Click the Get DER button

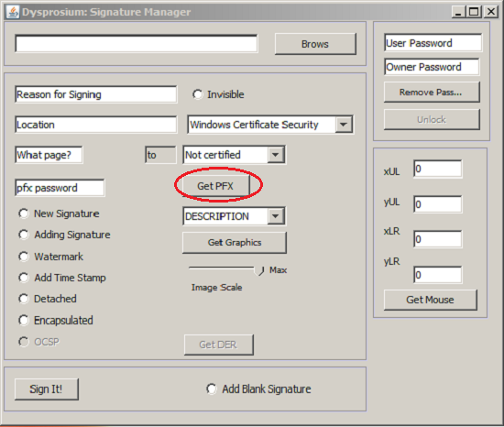[219, 345]
